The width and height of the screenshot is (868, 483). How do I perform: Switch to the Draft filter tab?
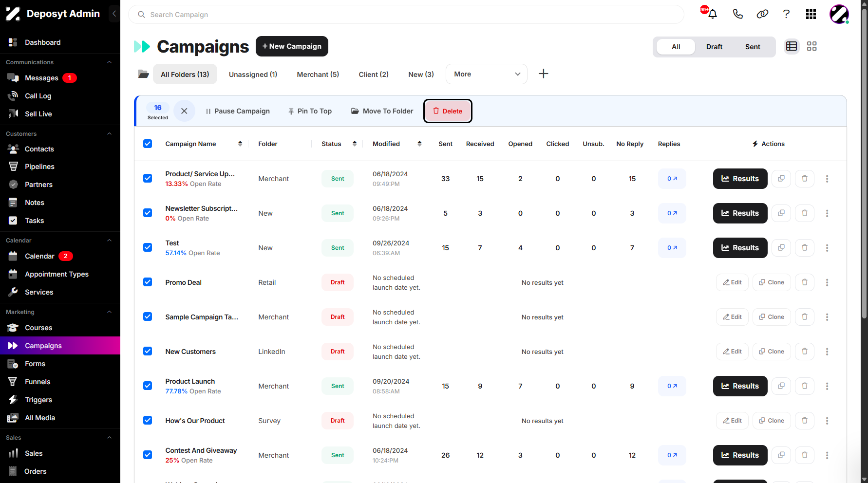pos(714,47)
